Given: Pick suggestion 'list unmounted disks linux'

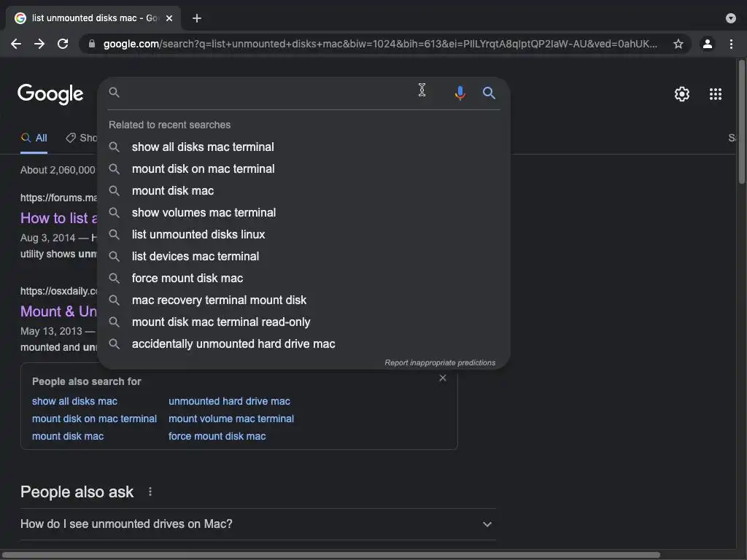Looking at the screenshot, I should coord(303,234).
